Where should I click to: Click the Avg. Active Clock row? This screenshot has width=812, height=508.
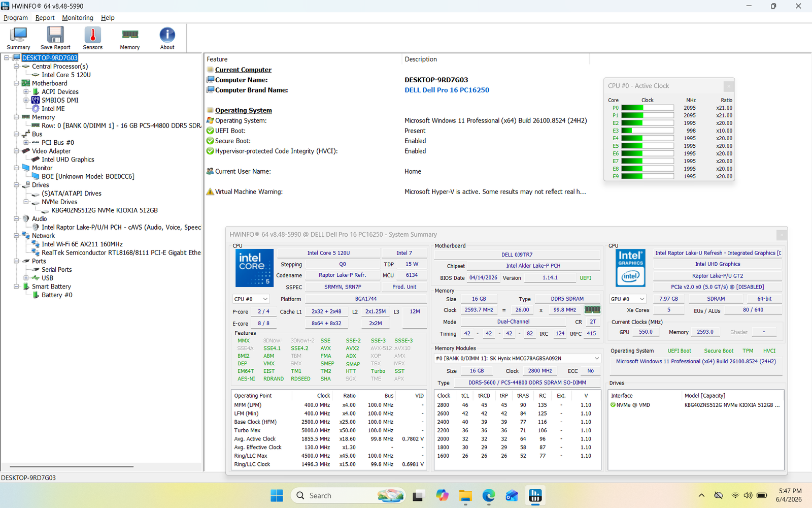pos(329,439)
